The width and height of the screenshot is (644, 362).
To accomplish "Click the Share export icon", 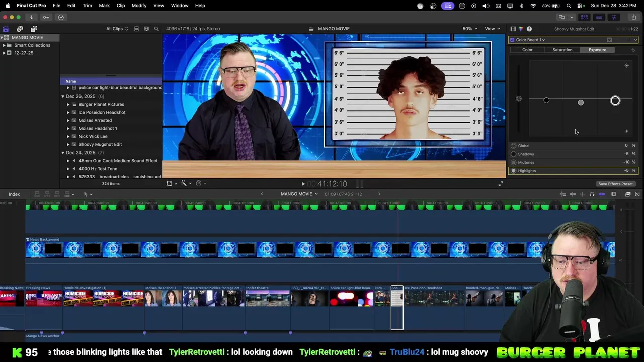I will point(633,17).
